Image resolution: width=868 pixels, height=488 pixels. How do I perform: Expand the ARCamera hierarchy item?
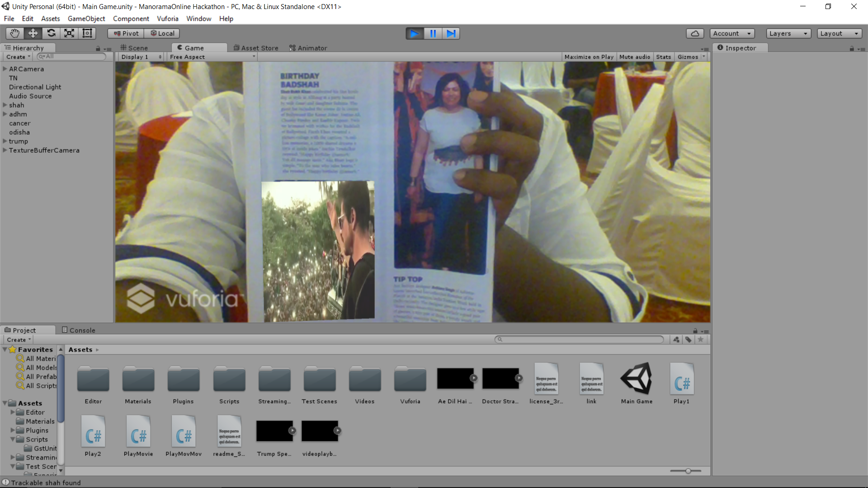(x=5, y=69)
